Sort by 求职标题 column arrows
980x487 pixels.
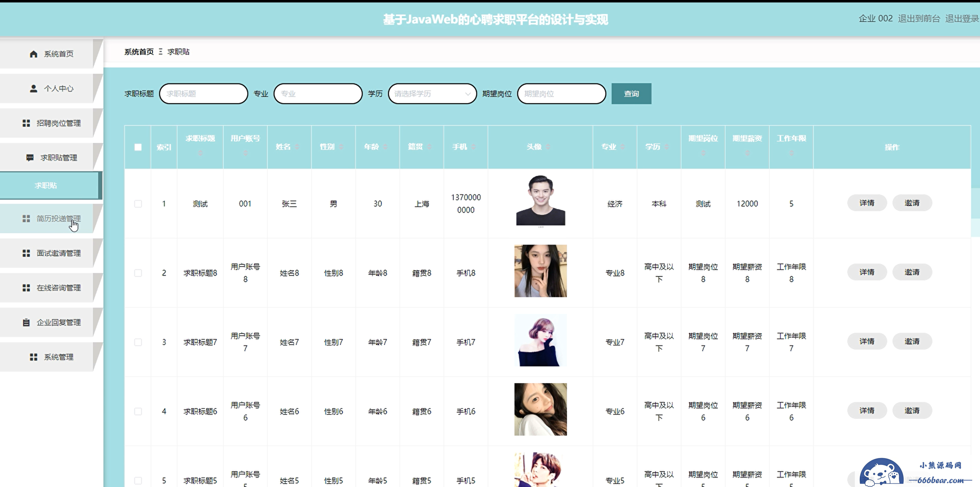pyautogui.click(x=200, y=153)
